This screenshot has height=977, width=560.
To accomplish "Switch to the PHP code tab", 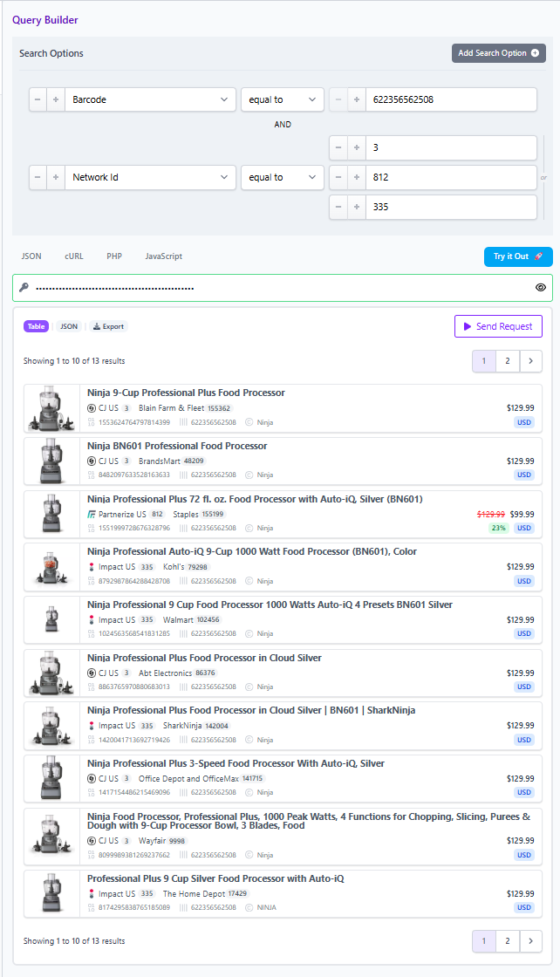I will [x=114, y=256].
